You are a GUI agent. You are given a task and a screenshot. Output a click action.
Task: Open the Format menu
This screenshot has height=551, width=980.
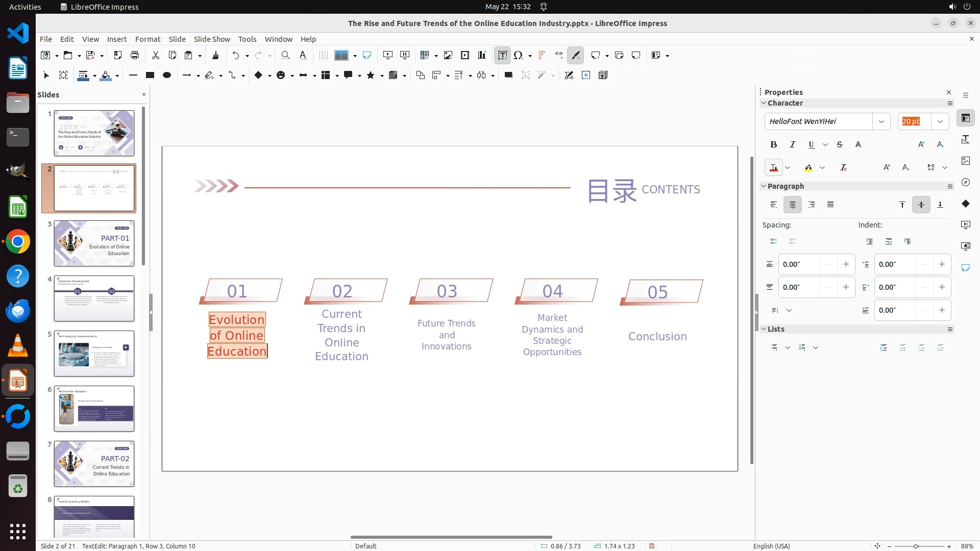148,39
